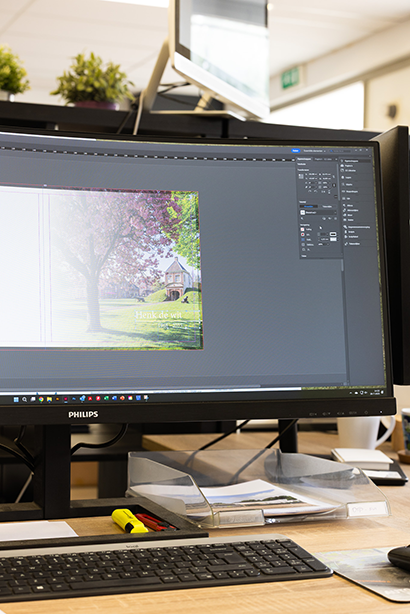Open the Properties panel flyout menu icon
The image size is (410, 614).
point(336,159)
